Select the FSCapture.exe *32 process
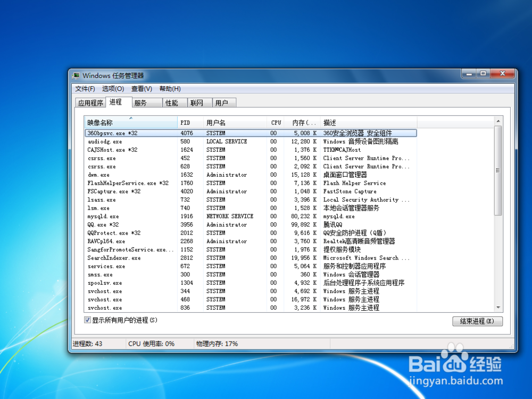Viewport: 532px width, 399px height. 251,192
